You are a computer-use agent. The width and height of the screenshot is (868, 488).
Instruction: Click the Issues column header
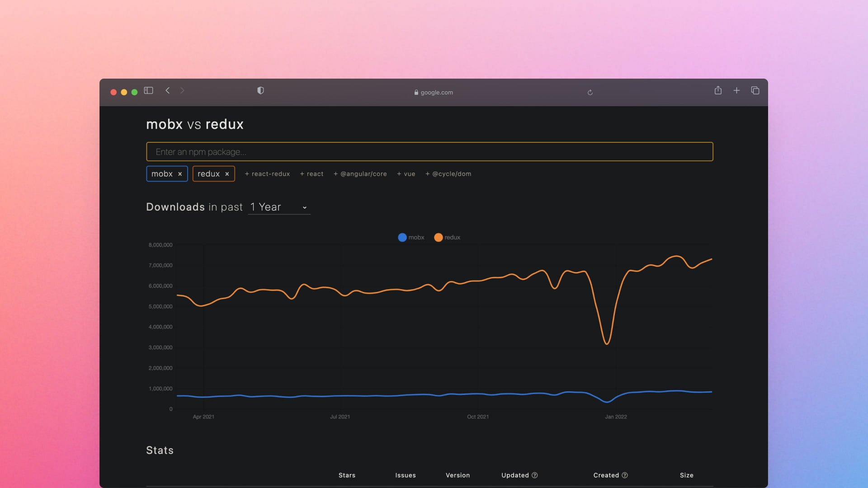[406, 475]
